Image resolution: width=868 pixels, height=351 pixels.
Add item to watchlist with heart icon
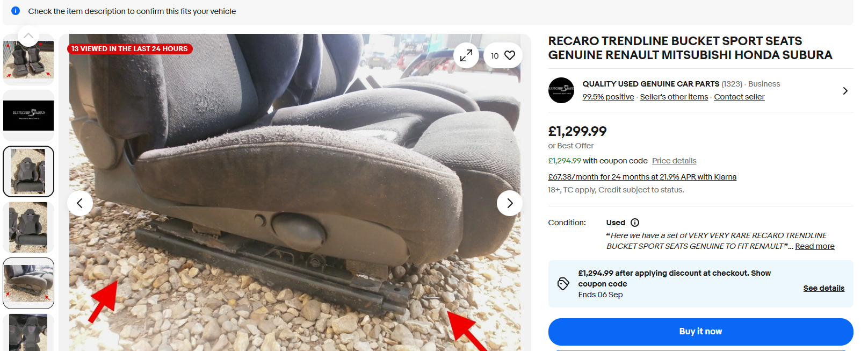[510, 55]
